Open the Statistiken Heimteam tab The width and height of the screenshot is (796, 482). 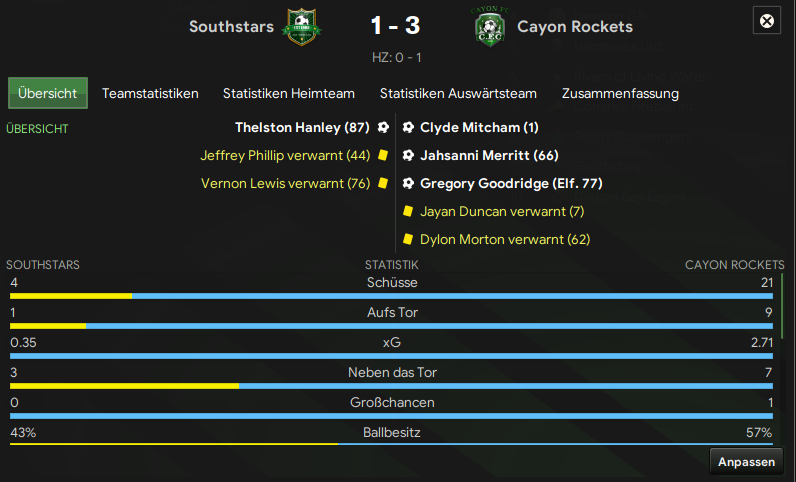(x=289, y=94)
